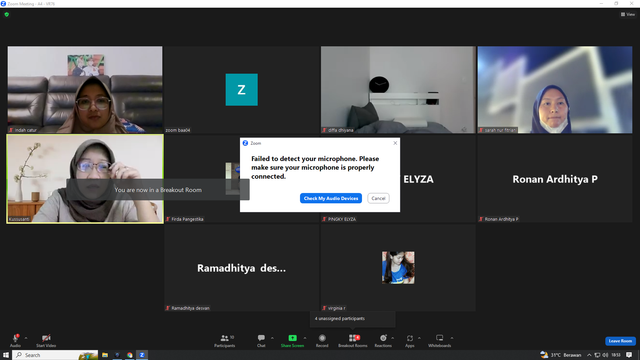Select the Ramadhitya desvan tile
Screen dimensions: 640x360
(x=242, y=268)
